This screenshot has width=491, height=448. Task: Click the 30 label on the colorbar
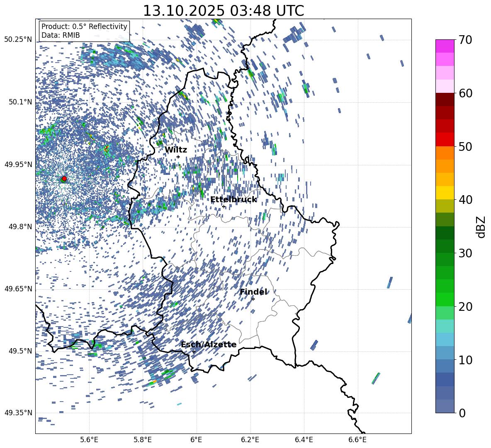coord(465,253)
